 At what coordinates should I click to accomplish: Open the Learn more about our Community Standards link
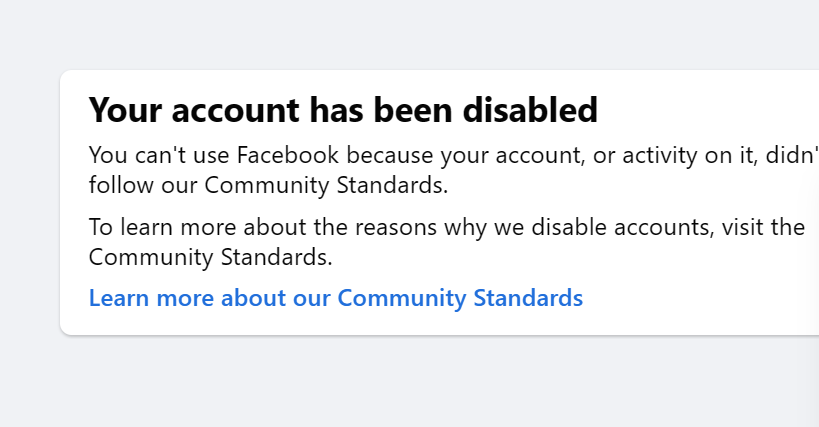(335, 298)
